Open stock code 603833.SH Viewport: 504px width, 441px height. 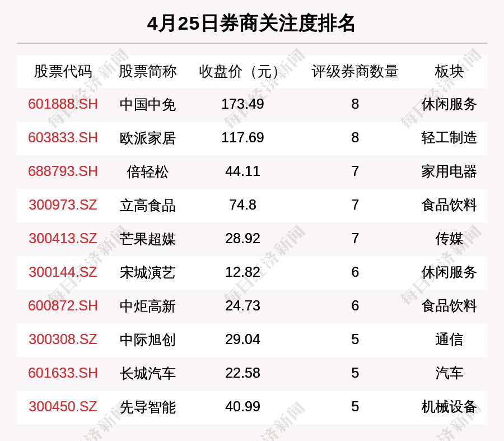click(x=63, y=138)
